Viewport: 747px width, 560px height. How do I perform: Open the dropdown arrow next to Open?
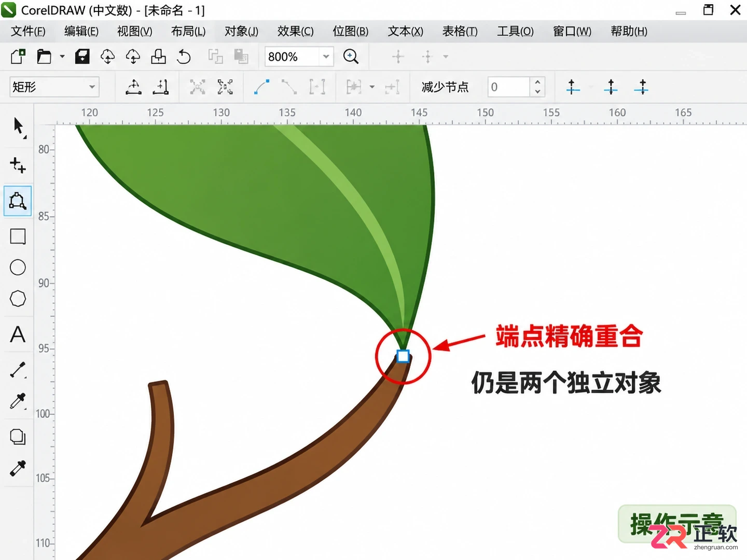coord(62,56)
